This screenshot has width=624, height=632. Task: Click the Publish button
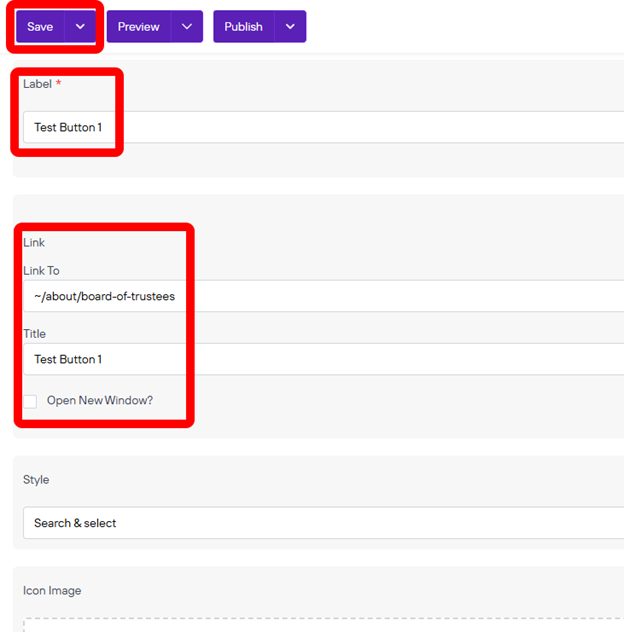[243, 27]
